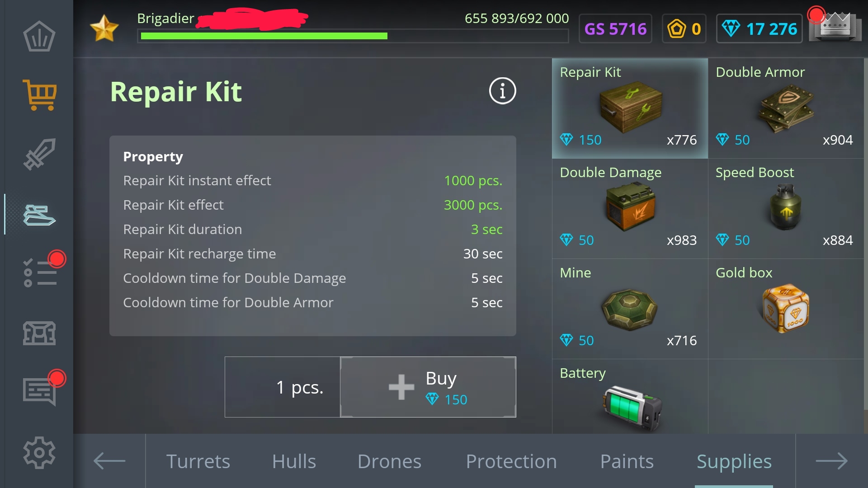Switch to the Hulls tab
Screen dimensions: 868x488
click(x=294, y=461)
